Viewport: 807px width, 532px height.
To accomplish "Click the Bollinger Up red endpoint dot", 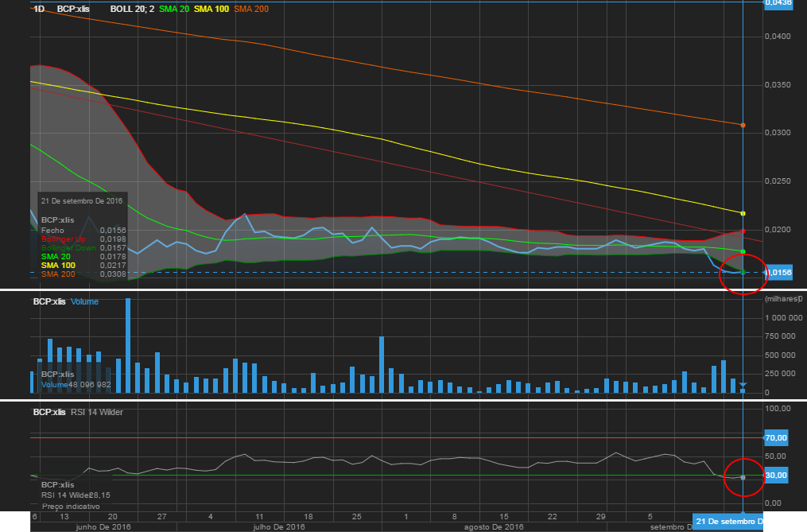I will pyautogui.click(x=743, y=231).
